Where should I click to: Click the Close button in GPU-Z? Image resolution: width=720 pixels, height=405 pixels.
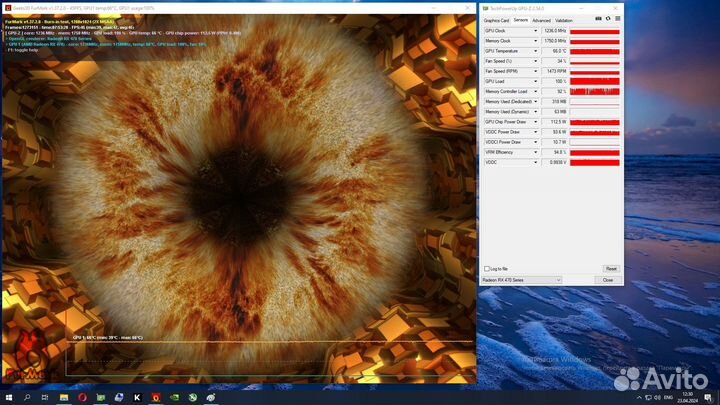[608, 280]
